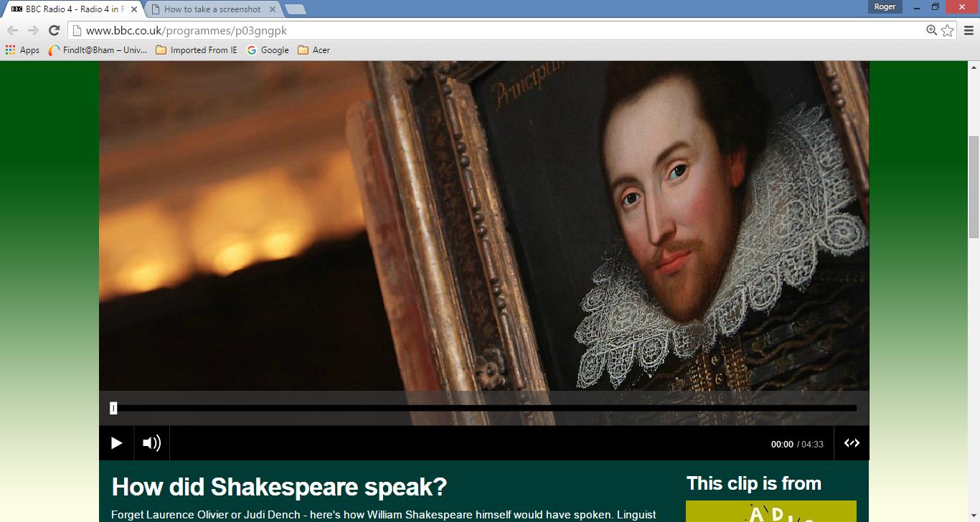This screenshot has height=522, width=980.
Task: Click the page vertical scrollbar thumb
Action: tap(974, 186)
